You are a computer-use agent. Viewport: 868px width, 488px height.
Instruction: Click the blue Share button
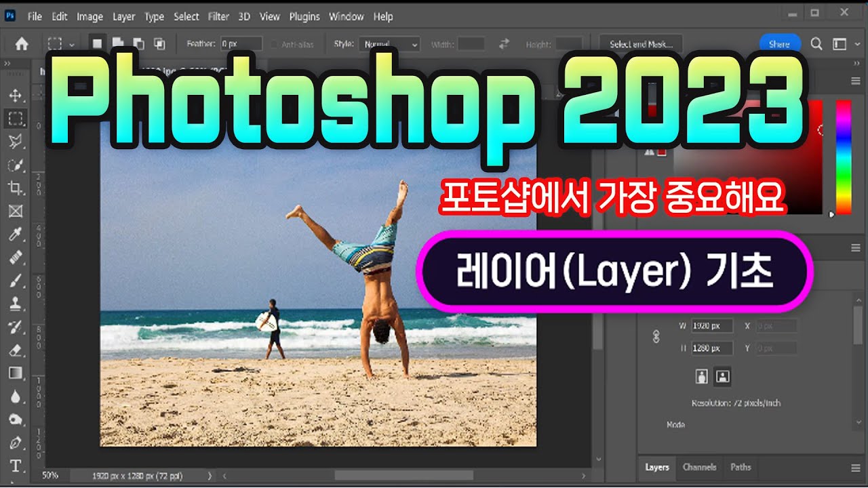[780, 44]
